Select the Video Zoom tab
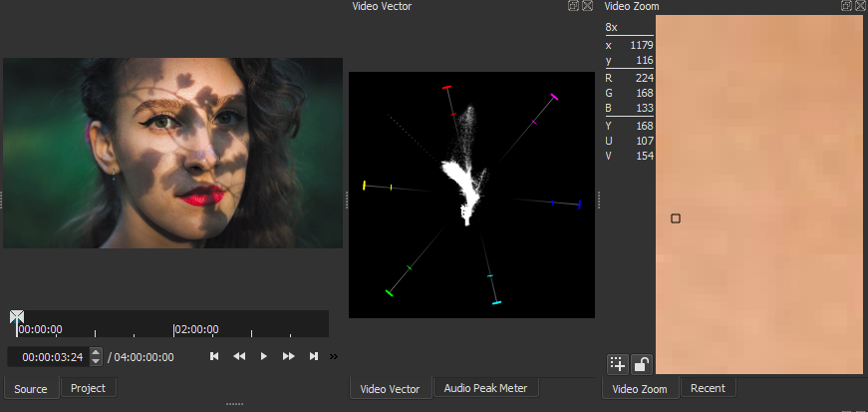This screenshot has width=868, height=412. pos(640,388)
